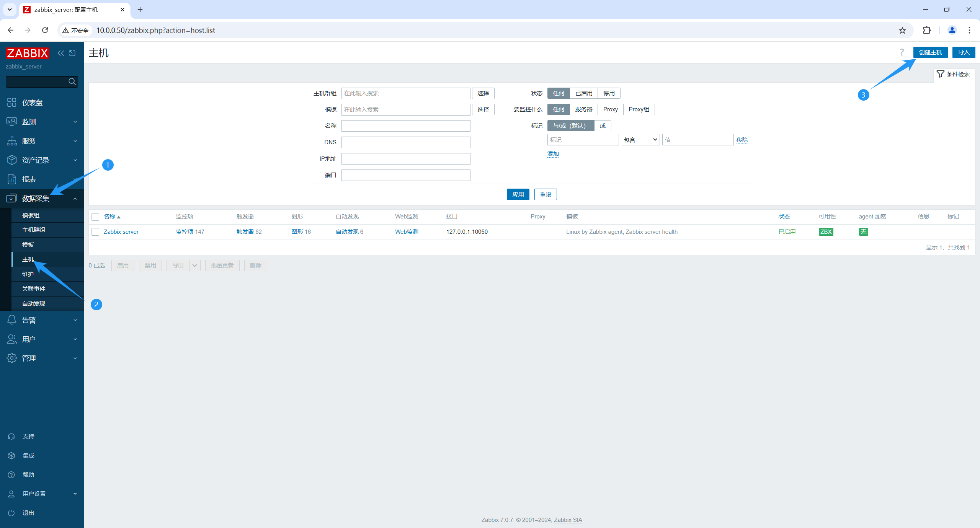Click the green ZBX availability badge
Image resolution: width=980 pixels, height=528 pixels.
[826, 232]
